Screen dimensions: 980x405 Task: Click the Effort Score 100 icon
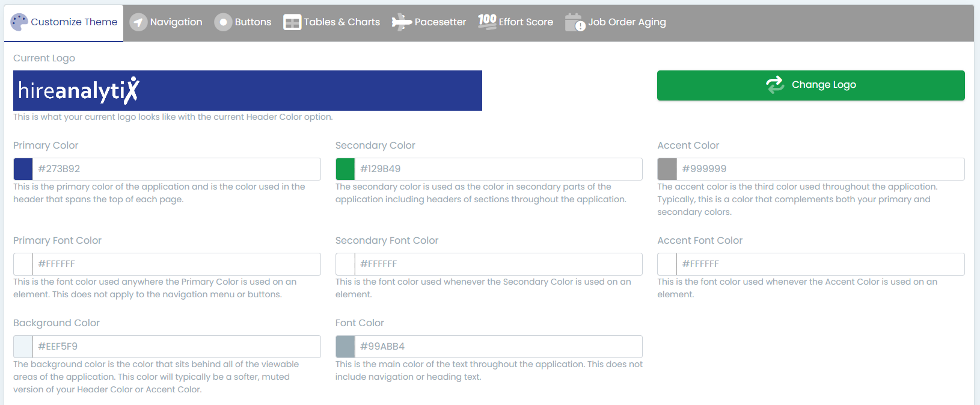[x=487, y=21]
